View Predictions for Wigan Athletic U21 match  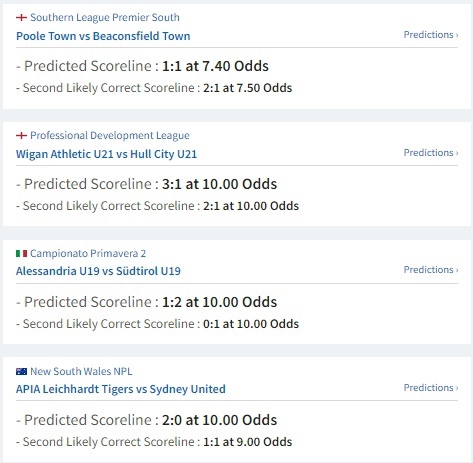click(431, 153)
